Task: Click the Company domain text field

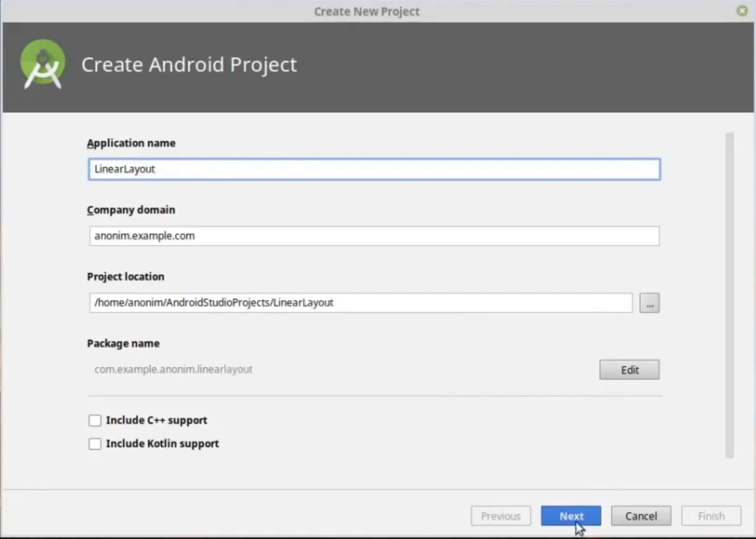Action: [x=374, y=236]
